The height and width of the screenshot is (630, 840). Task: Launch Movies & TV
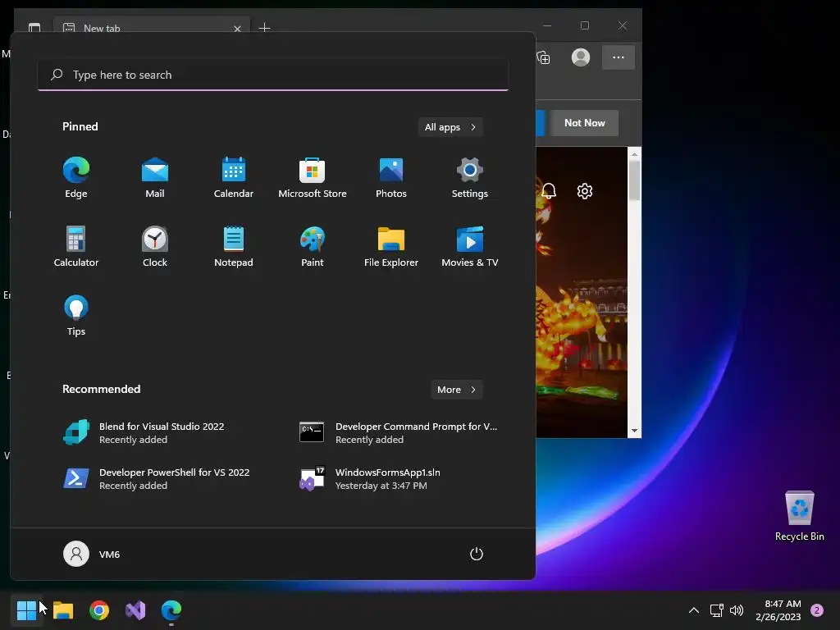[x=470, y=246]
